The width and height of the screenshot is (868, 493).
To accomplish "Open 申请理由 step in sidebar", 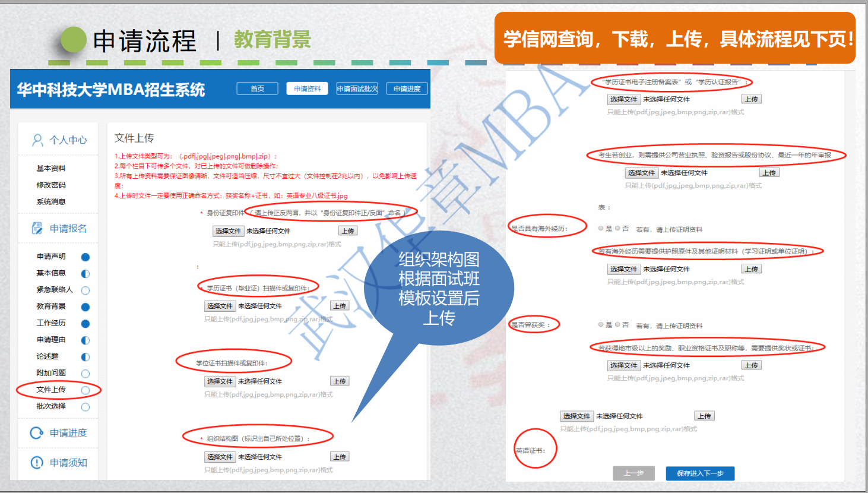I will [51, 340].
